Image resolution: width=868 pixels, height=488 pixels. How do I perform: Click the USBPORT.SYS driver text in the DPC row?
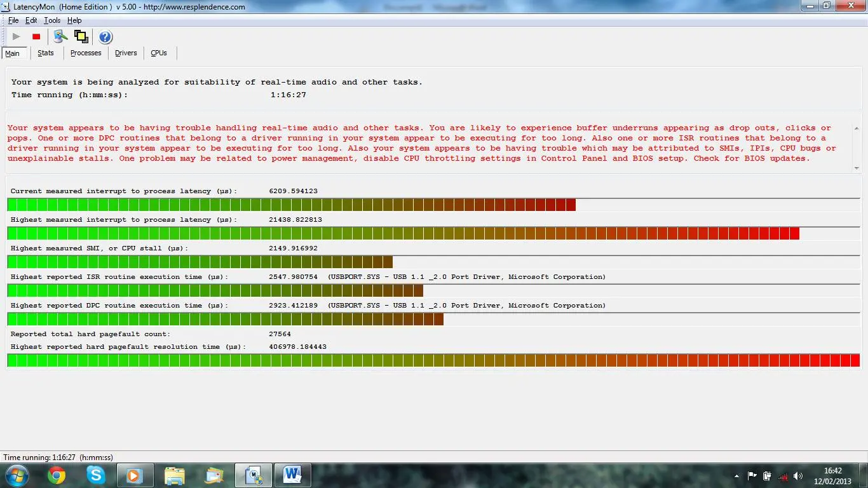pos(467,306)
